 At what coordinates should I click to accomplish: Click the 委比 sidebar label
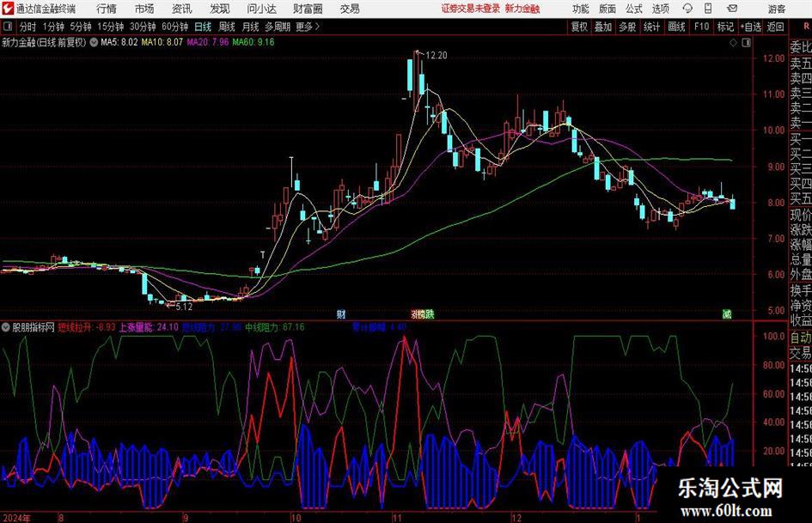pos(801,47)
